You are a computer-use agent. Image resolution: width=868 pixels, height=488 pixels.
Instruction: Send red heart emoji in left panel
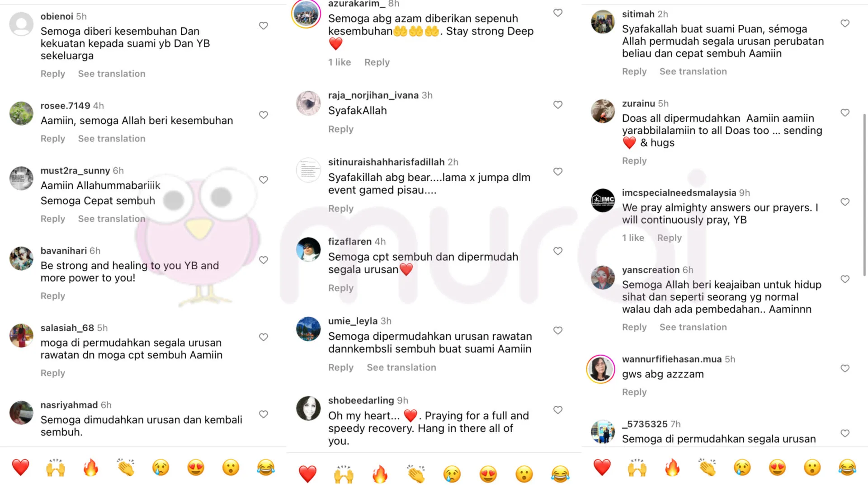click(x=20, y=467)
